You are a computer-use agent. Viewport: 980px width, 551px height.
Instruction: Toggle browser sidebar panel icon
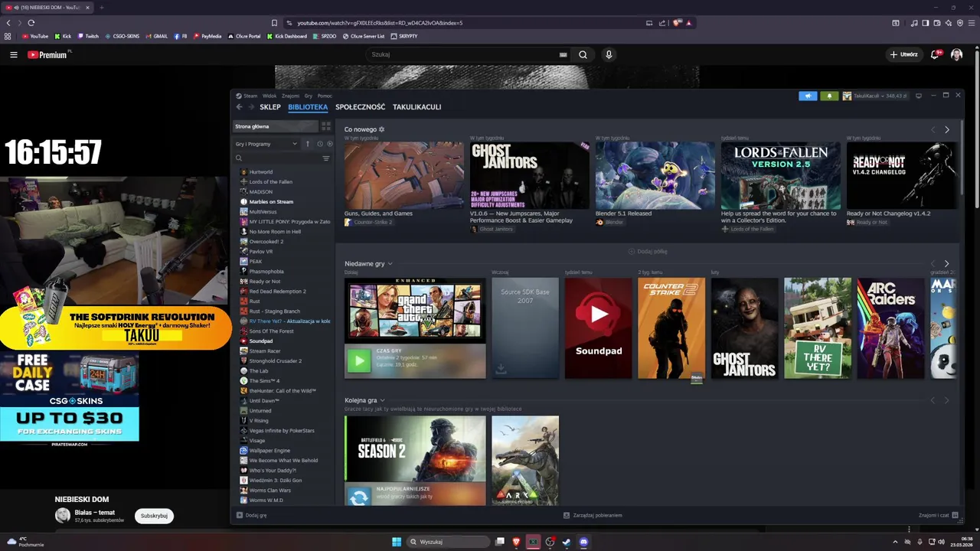click(926, 23)
